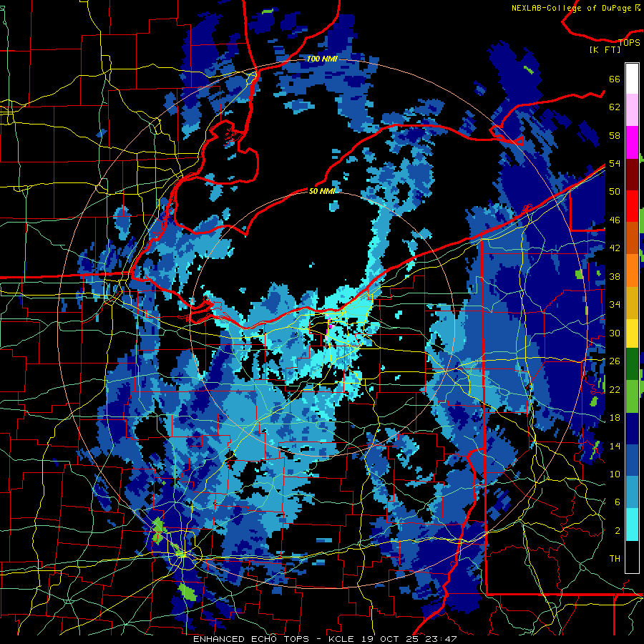Click the 46 value on the legend
The height and width of the screenshot is (644, 644).
(x=615, y=220)
